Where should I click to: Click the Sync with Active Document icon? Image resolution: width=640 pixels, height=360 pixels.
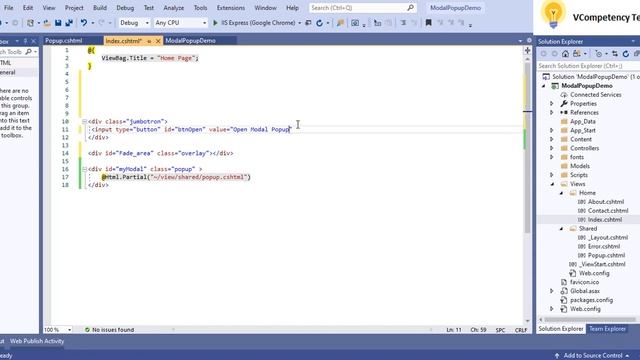tap(615, 54)
